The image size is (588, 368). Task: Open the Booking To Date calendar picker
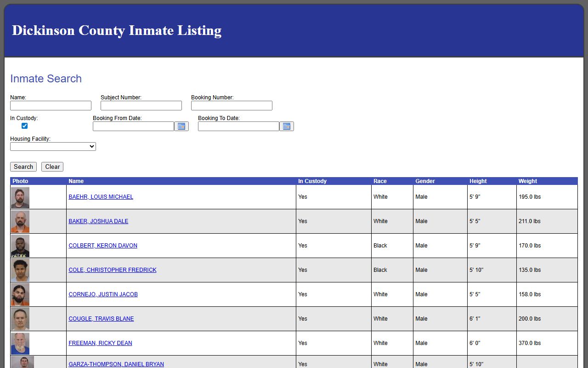pyautogui.click(x=287, y=126)
